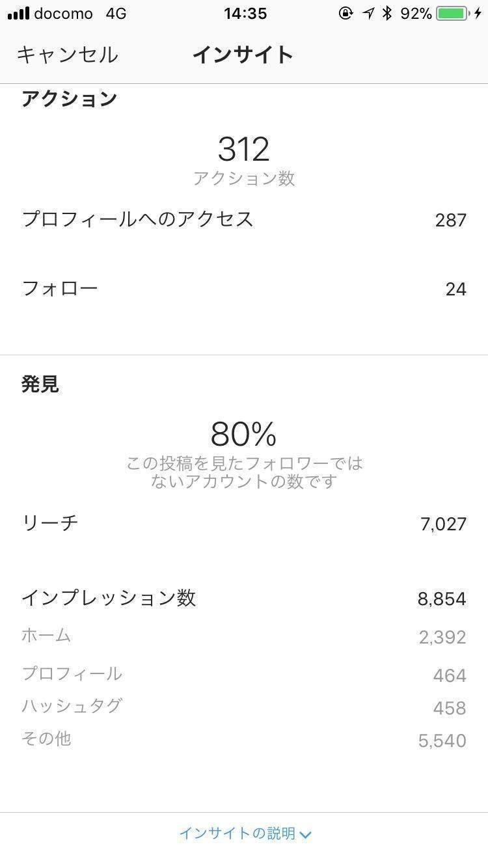Tap the cellular signal bars icon
The height and width of the screenshot is (868, 488).
(18, 14)
